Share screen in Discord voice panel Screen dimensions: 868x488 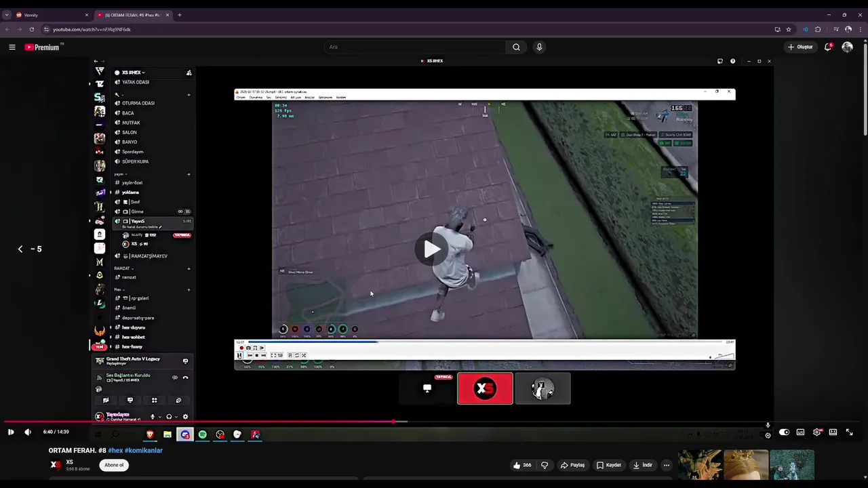click(130, 400)
